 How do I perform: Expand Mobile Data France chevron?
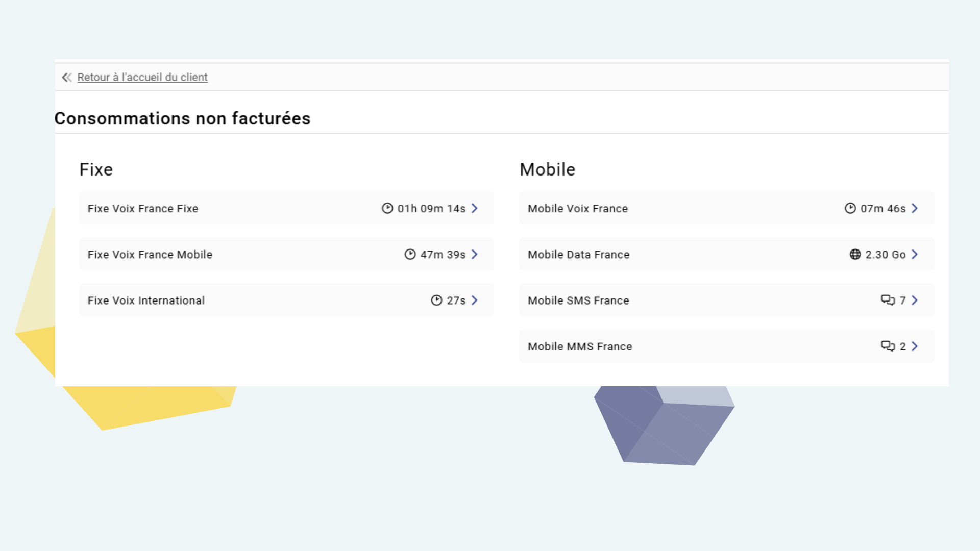pyautogui.click(x=915, y=254)
